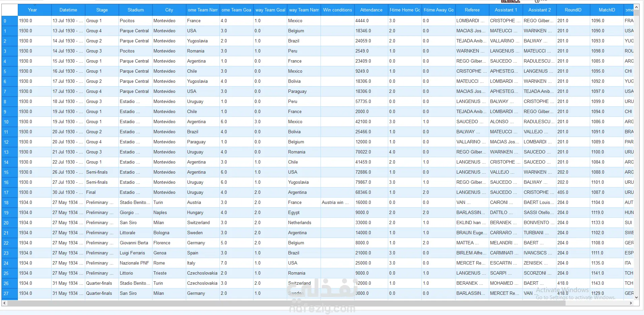Click the 'Nazionale PNF' stadium cell

click(x=136, y=263)
